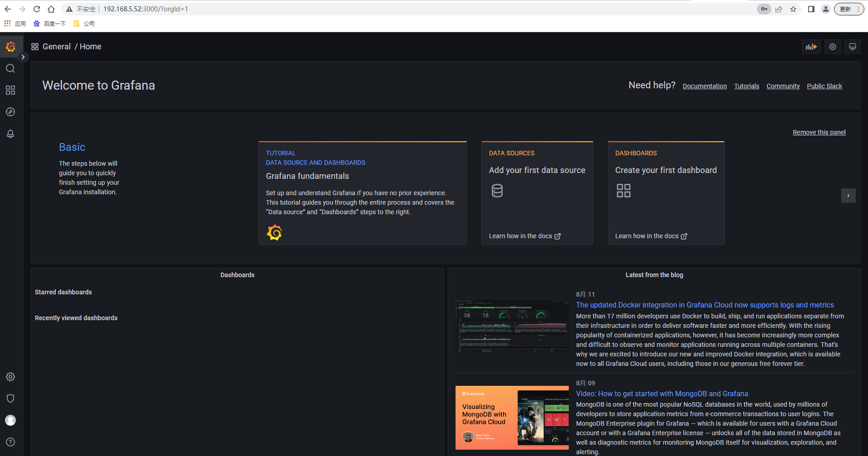The image size is (868, 456).
Task: Open the user profile avatar in sidebar
Action: [10, 420]
